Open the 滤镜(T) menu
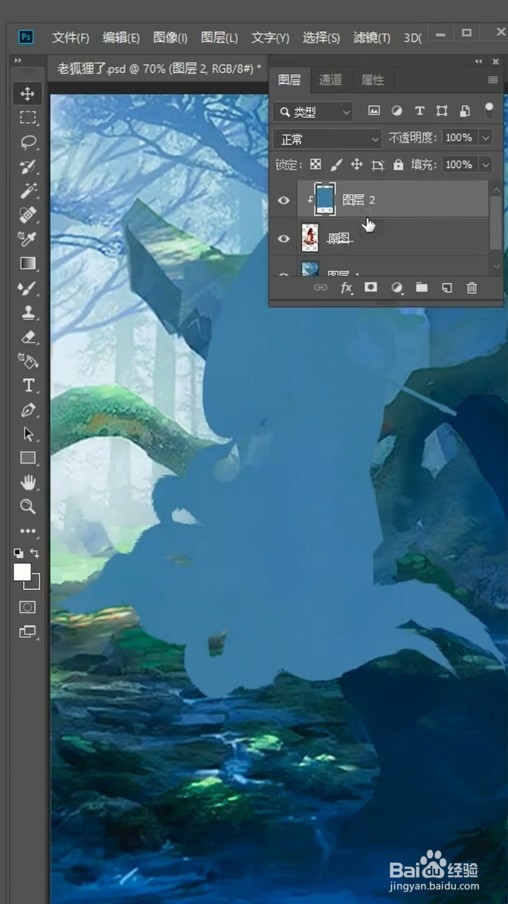 pyautogui.click(x=372, y=38)
